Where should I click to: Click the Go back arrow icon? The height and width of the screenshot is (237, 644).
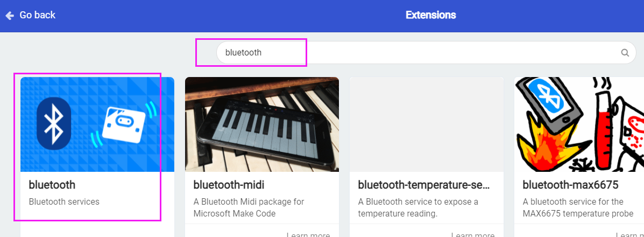coord(10,16)
